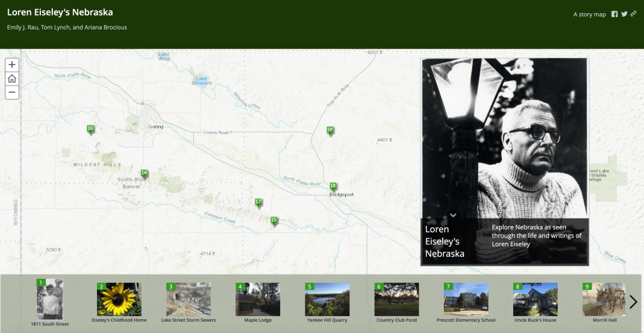Select map marker 16
Screen dimensions: 644x333
90,129
